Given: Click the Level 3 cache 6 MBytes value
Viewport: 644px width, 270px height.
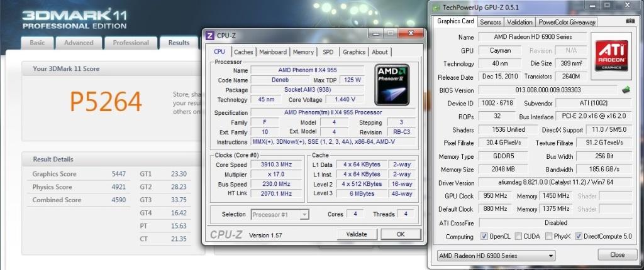Looking at the screenshot, I should click(361, 193).
